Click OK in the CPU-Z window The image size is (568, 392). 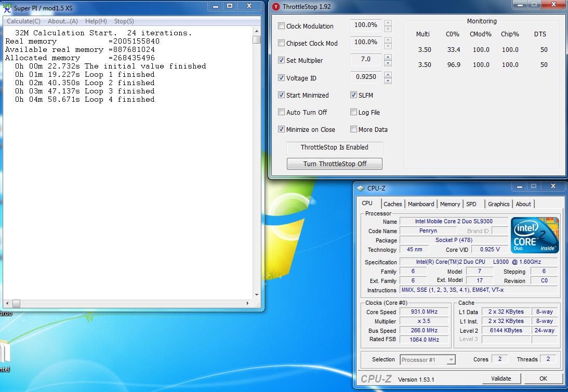543,379
